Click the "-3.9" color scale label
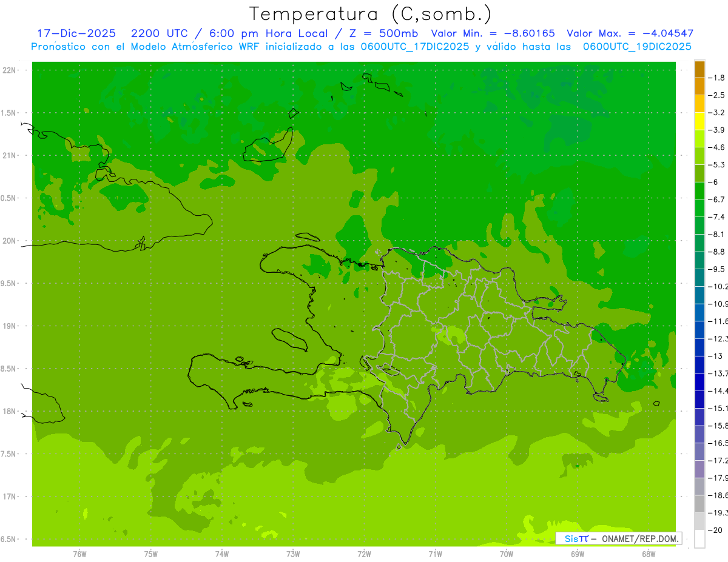Viewport: 728px width, 562px height. 716,130
